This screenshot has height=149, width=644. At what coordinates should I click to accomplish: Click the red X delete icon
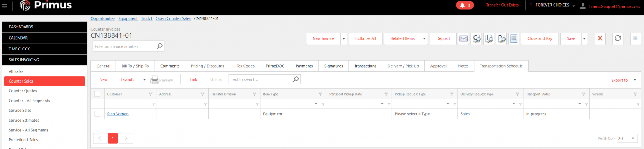[600, 38]
